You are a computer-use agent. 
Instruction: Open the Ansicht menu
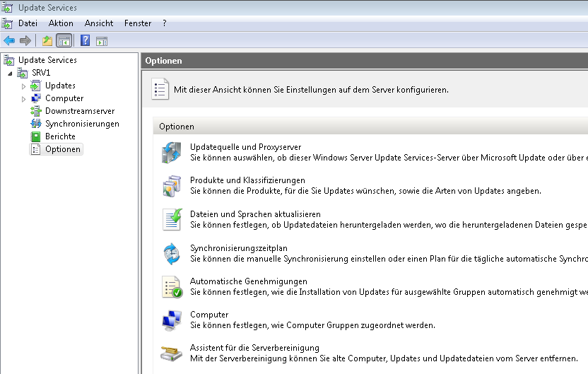coord(99,23)
